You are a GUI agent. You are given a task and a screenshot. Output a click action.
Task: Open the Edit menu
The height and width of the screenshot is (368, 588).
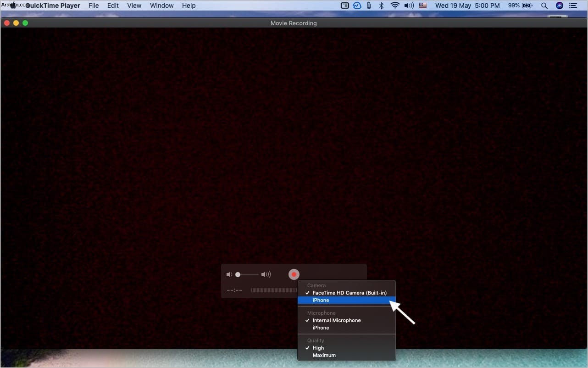pos(113,6)
